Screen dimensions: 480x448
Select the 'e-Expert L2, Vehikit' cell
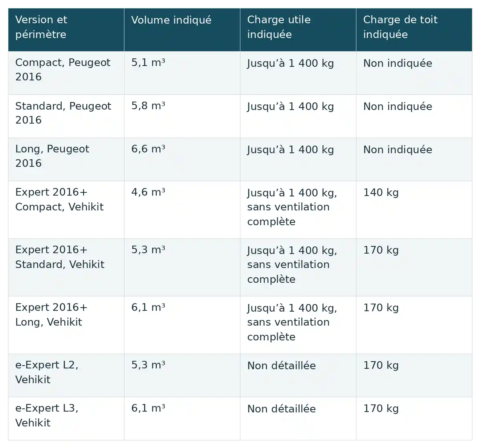66,376
